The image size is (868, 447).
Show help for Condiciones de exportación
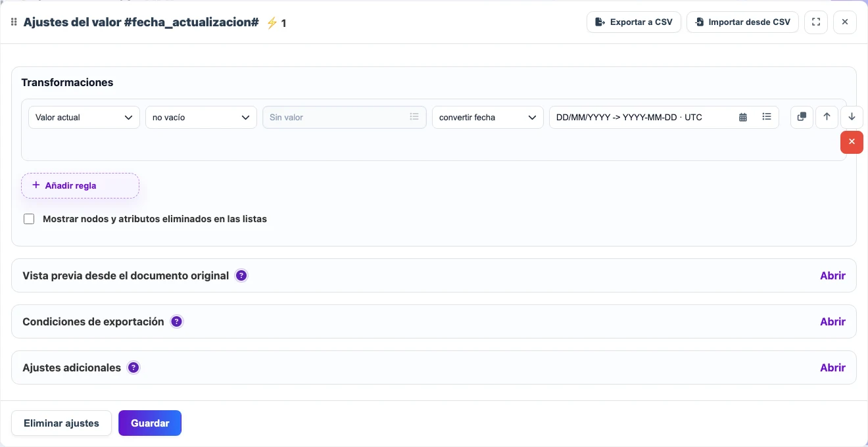click(x=176, y=321)
